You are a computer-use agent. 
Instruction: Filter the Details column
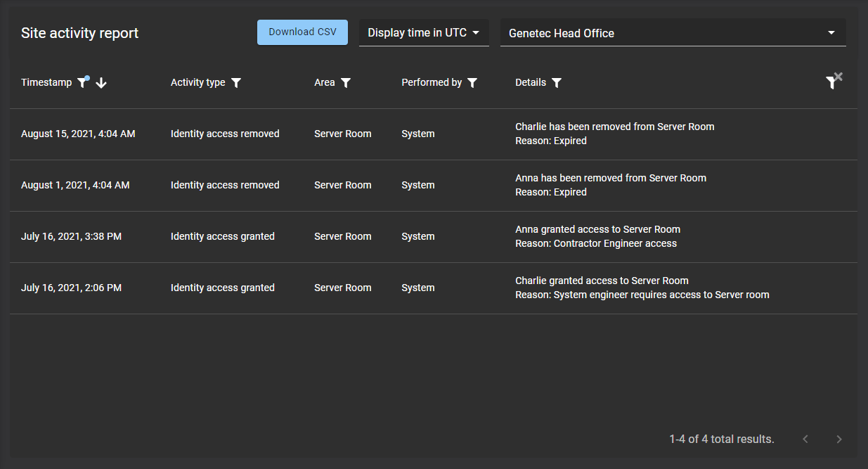coord(557,83)
